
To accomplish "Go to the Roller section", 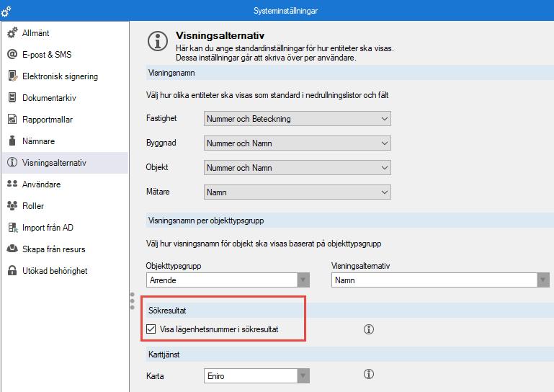I will [66, 205].
